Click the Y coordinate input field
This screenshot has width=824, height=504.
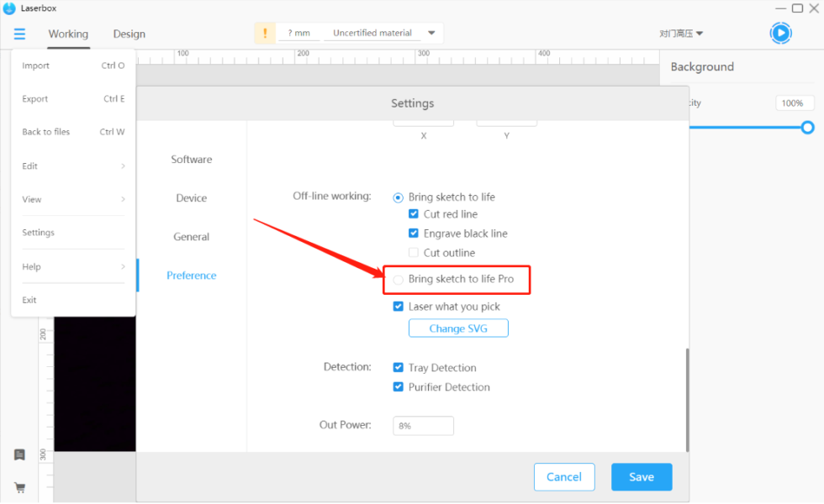(506, 123)
